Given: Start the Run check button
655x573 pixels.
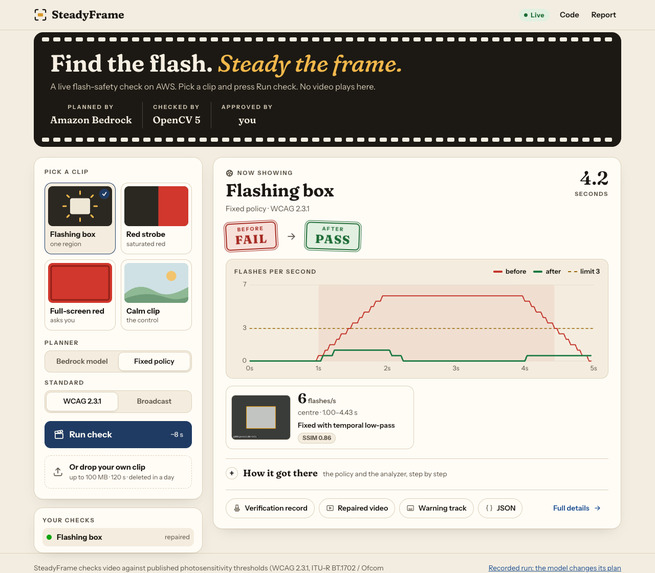Looking at the screenshot, I should tap(118, 434).
